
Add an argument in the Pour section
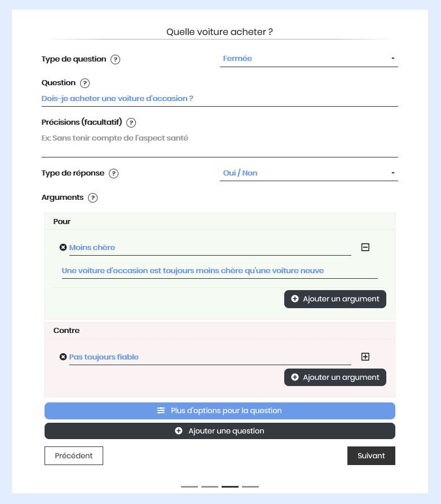[x=335, y=299]
